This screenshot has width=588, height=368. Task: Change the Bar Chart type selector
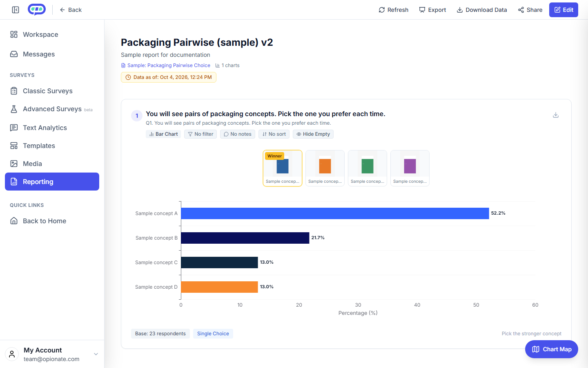point(163,134)
